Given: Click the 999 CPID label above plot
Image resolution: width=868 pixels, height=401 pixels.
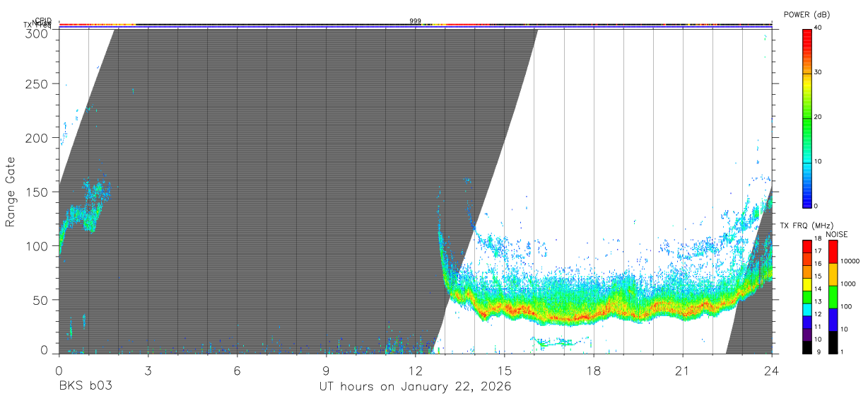Looking at the screenshot, I should (x=415, y=21).
